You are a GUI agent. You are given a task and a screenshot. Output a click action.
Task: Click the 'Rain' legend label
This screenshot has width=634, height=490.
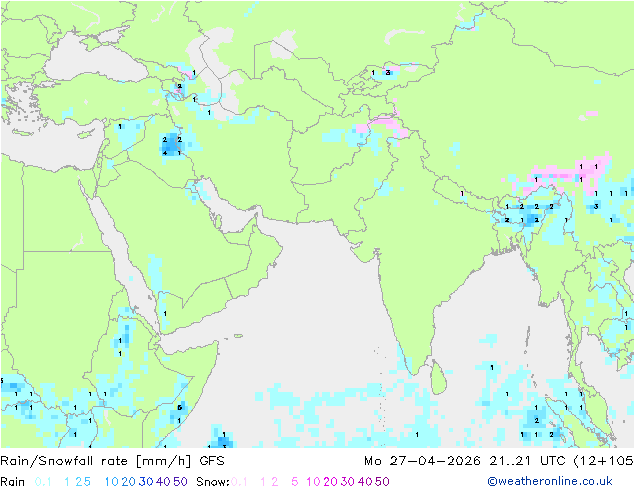[13, 482]
